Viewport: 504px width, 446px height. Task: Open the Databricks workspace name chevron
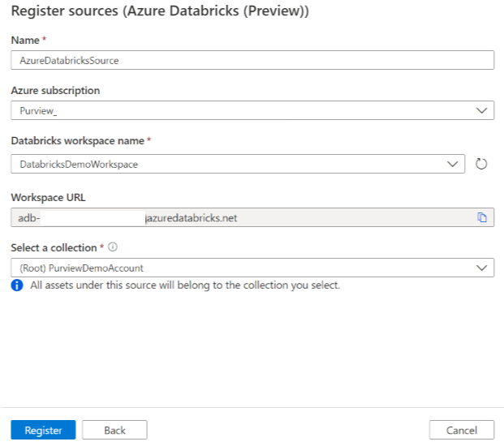click(453, 164)
